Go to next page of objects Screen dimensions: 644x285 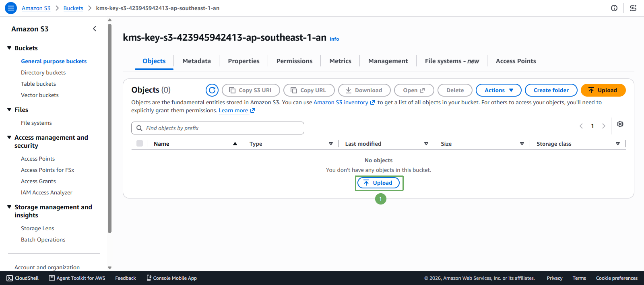click(604, 126)
